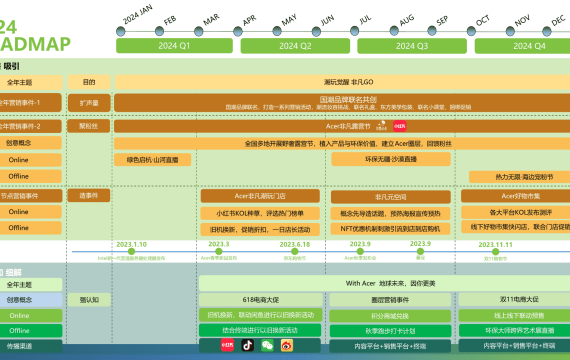Click the small white logo beside Acer非凡露营节
The height and width of the screenshot is (360, 570).
(381, 126)
